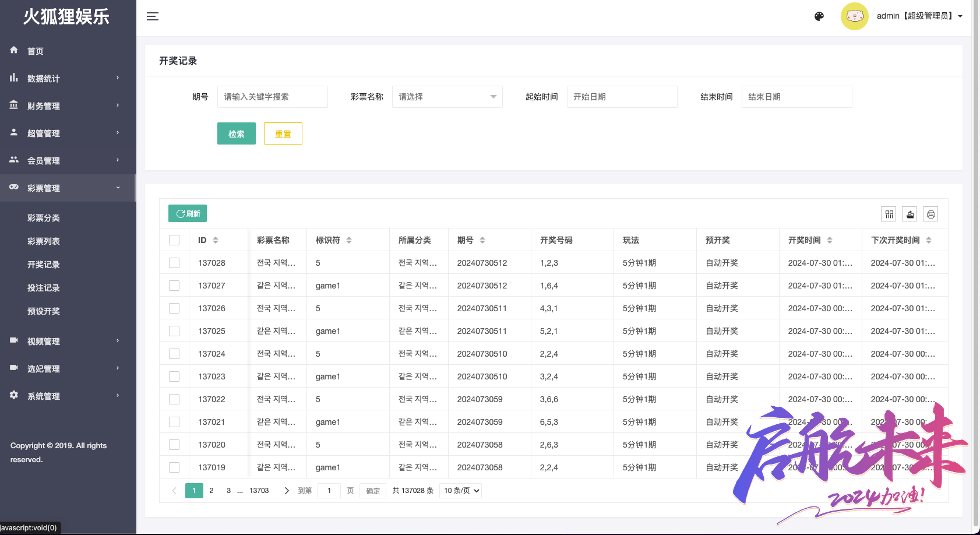Image resolution: width=980 pixels, height=535 pixels.
Task: Go to page 3
Action: pos(228,491)
